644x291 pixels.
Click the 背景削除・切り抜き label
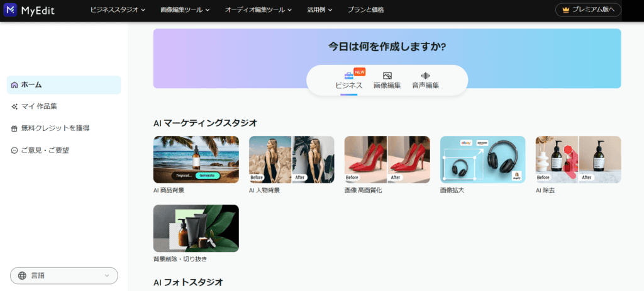tap(180, 260)
